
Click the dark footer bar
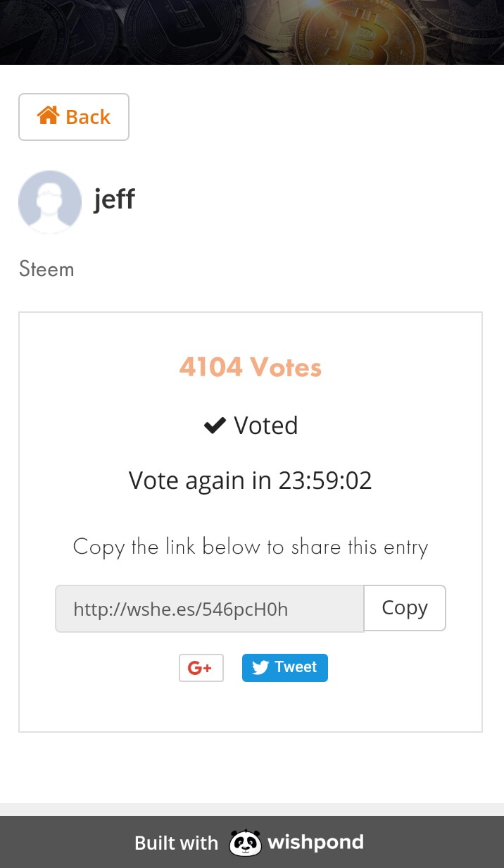(252, 842)
